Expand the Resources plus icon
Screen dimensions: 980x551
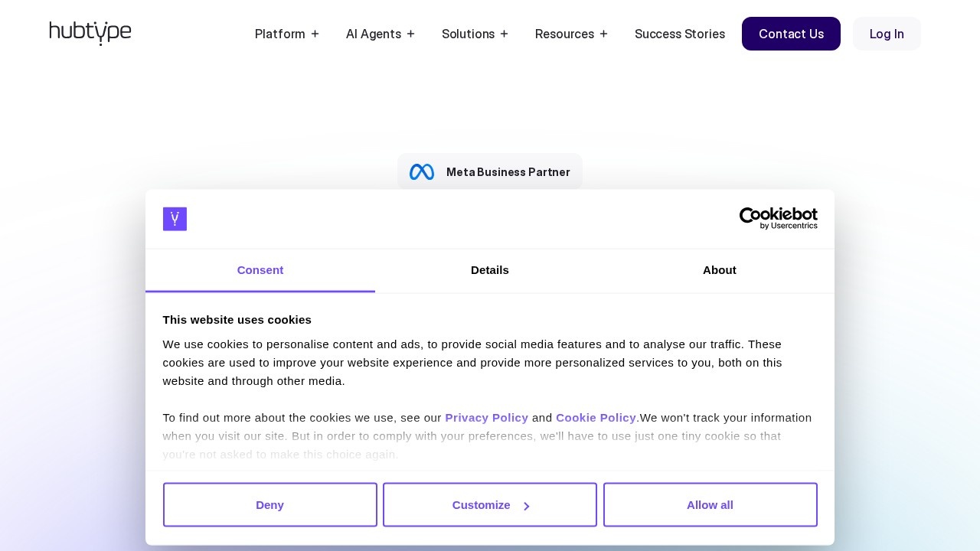click(603, 34)
